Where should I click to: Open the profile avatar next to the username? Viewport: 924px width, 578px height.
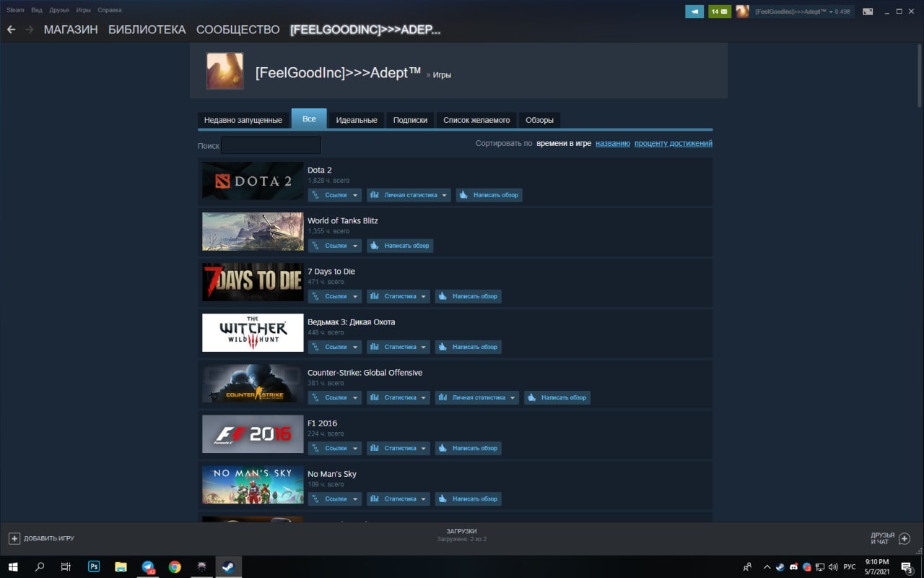225,71
